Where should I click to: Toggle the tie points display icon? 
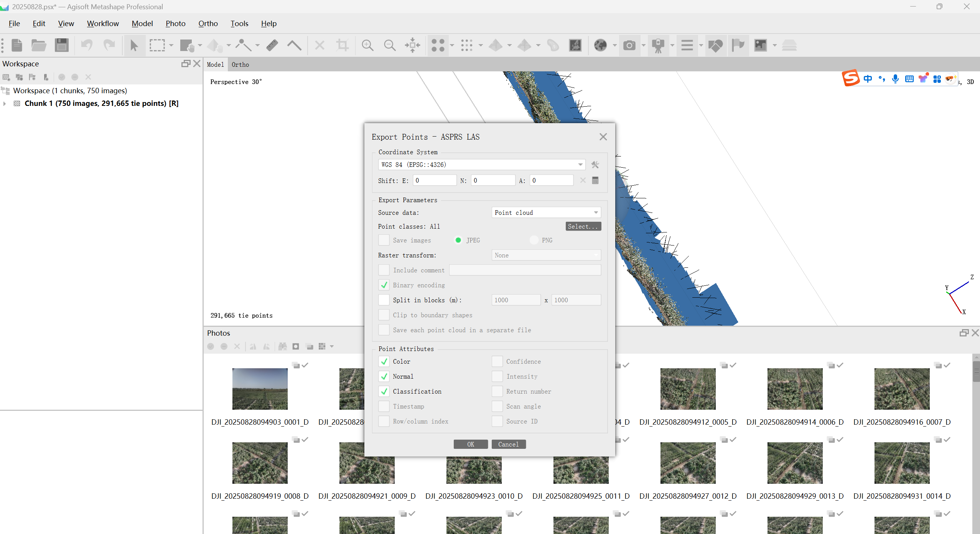(x=438, y=45)
